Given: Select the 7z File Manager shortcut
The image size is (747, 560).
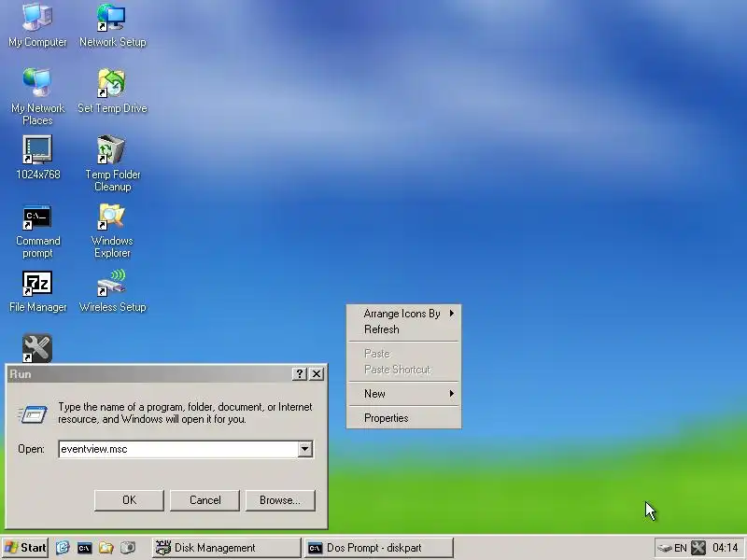Looking at the screenshot, I should click(x=37, y=291).
